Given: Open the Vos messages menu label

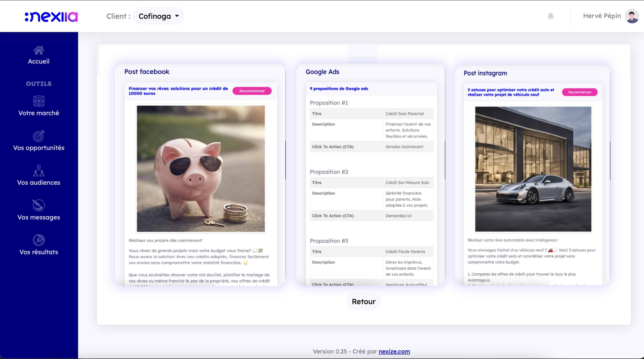Looking at the screenshot, I should coord(39,217).
